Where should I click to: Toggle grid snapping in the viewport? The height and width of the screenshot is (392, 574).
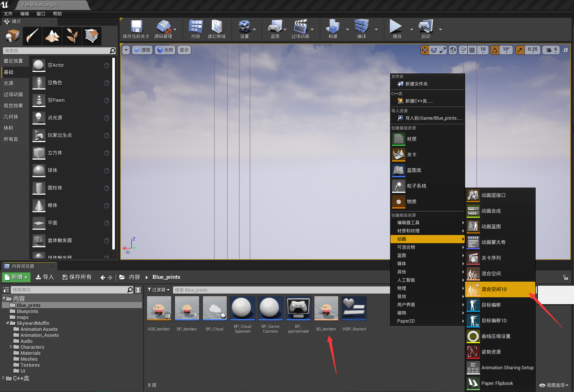coord(472,50)
